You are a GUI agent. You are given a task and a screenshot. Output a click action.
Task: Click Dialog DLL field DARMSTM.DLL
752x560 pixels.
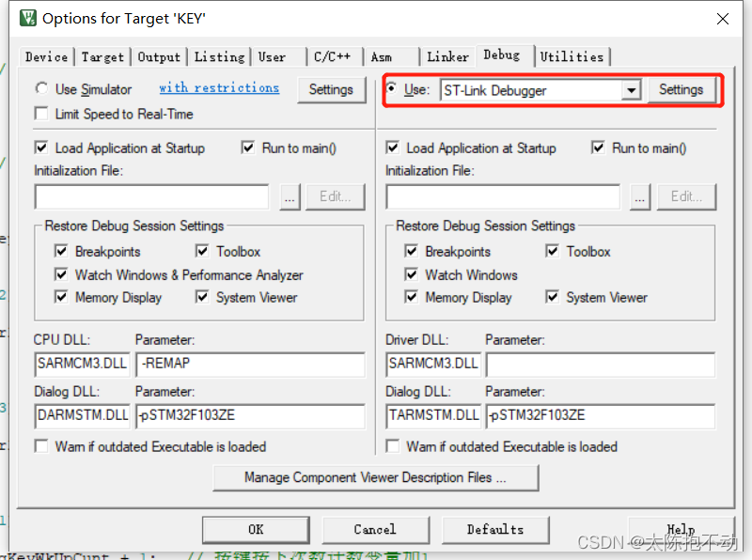click(x=82, y=415)
